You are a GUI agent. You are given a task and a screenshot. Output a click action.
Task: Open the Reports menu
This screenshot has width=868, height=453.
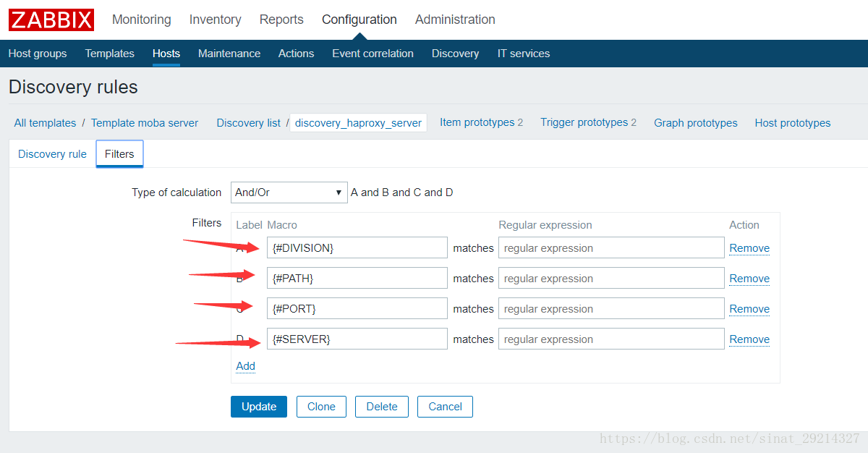[281, 20]
